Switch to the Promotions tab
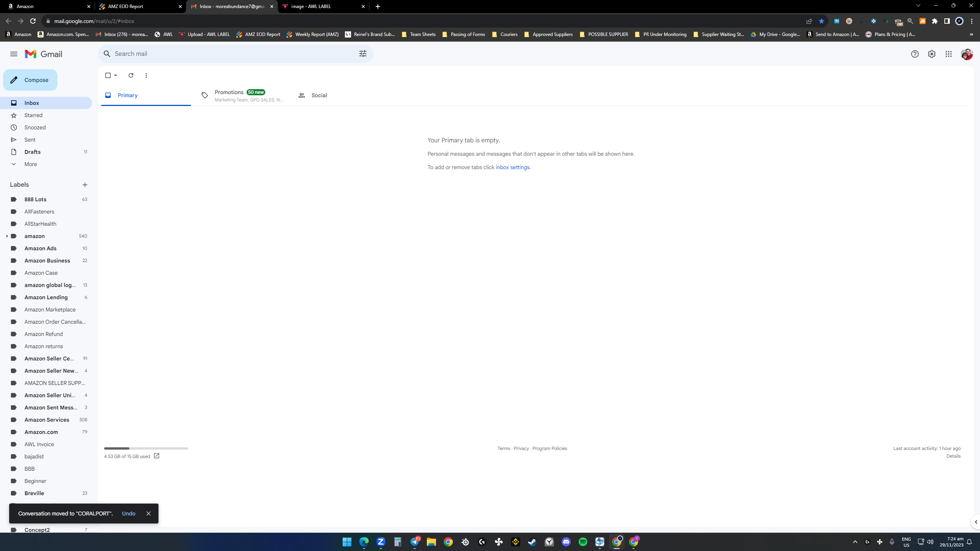The height and width of the screenshot is (551, 980). coord(243,95)
